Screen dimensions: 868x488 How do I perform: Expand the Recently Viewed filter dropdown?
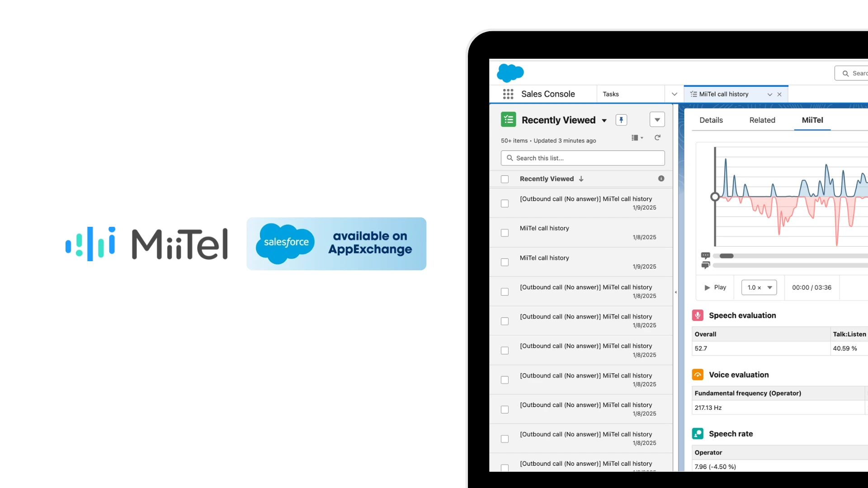[x=604, y=120]
